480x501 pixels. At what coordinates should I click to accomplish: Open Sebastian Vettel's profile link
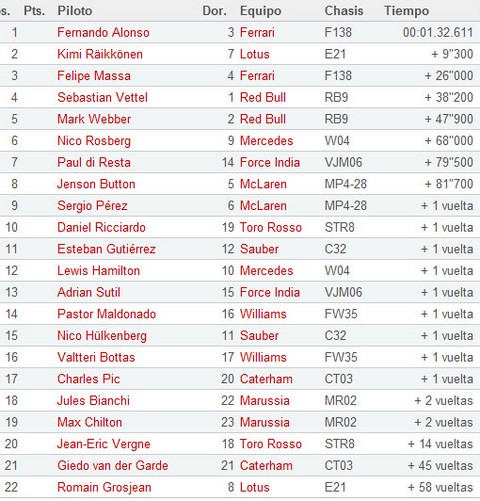[102, 97]
